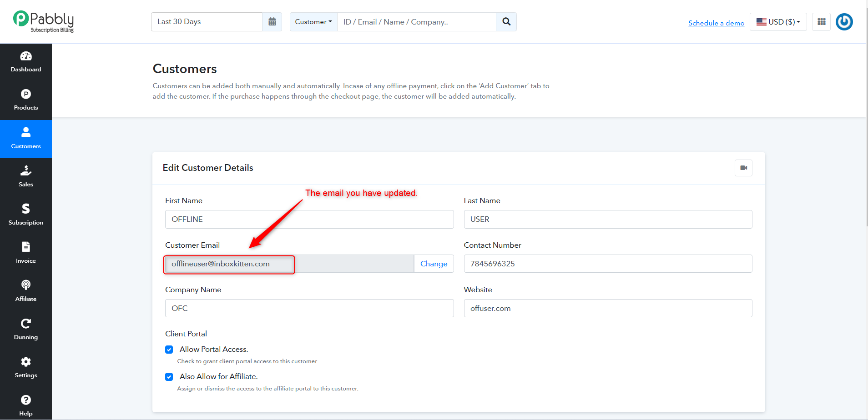Click the Company Name field with OFC

309,308
